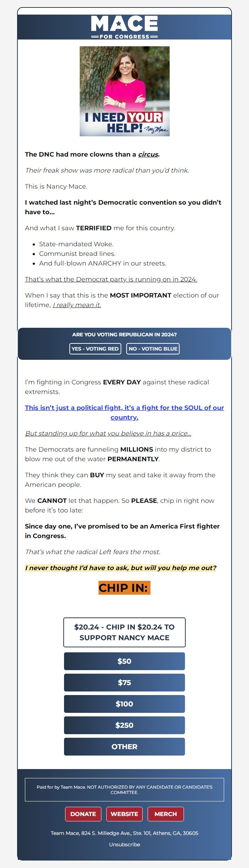Viewport: 249px width, 868px height.
Task: Chip in $20.24 to support Nancy Mace
Action: pos(124,633)
